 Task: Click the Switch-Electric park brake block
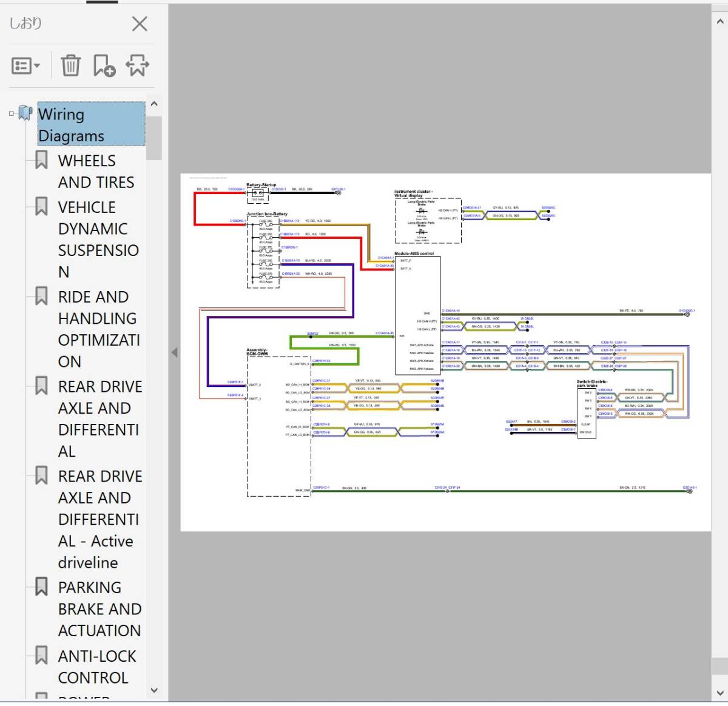[x=587, y=412]
